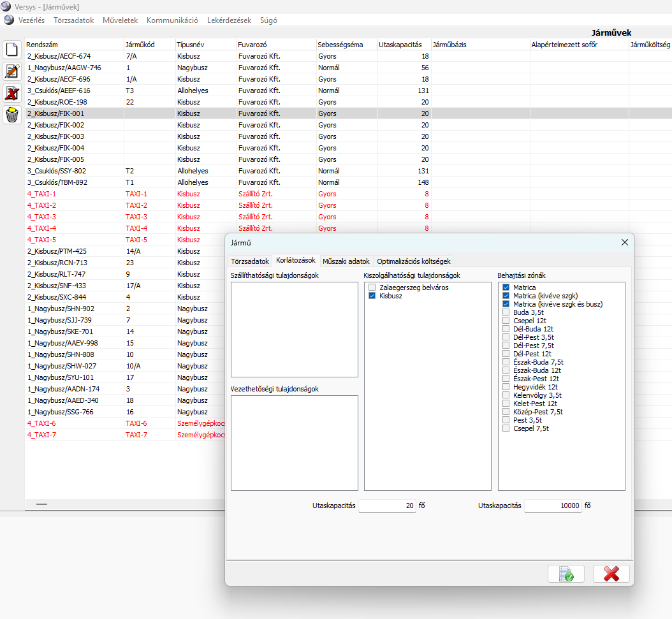Switch to the Műszaki adatok tab

(x=346, y=261)
